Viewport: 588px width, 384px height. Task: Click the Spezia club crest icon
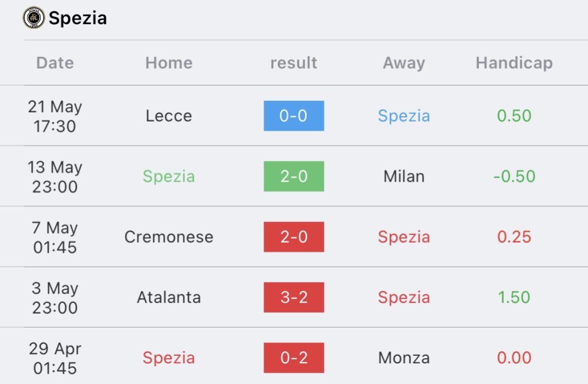(34, 18)
